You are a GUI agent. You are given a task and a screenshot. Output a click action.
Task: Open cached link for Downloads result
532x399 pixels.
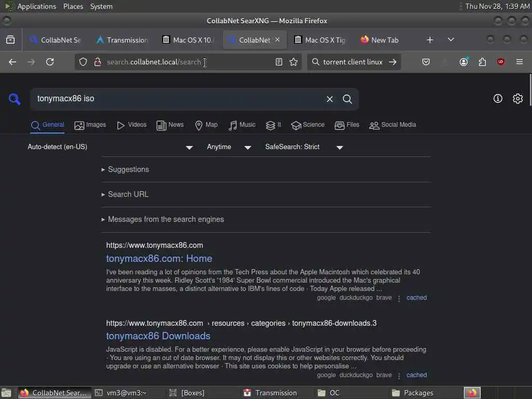click(x=416, y=375)
